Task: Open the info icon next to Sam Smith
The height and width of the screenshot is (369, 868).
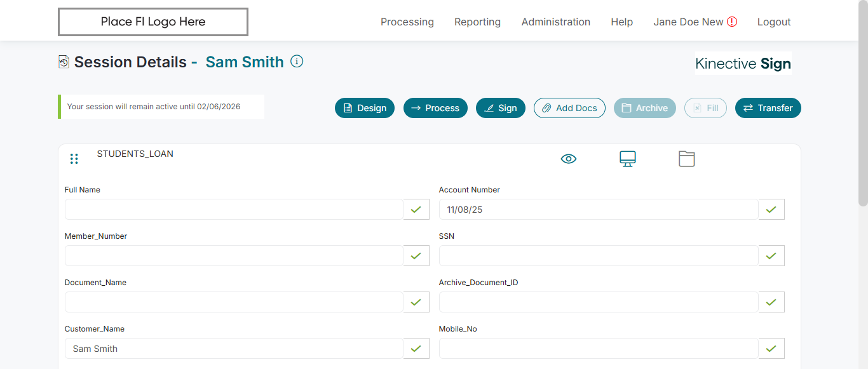Action: point(297,62)
